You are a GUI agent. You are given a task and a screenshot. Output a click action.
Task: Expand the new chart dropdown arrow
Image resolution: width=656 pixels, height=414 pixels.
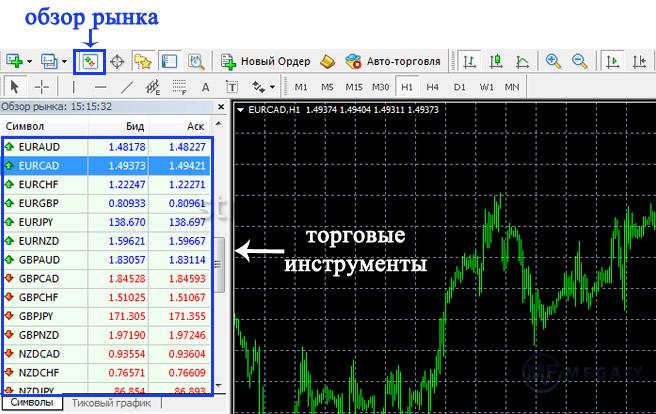pyautogui.click(x=30, y=61)
